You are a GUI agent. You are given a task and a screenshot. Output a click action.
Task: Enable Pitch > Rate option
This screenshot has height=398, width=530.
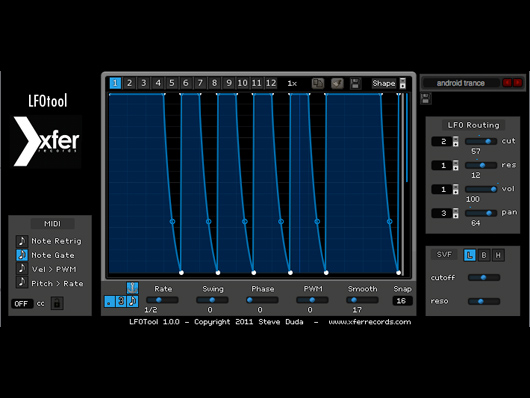pyautogui.click(x=22, y=283)
